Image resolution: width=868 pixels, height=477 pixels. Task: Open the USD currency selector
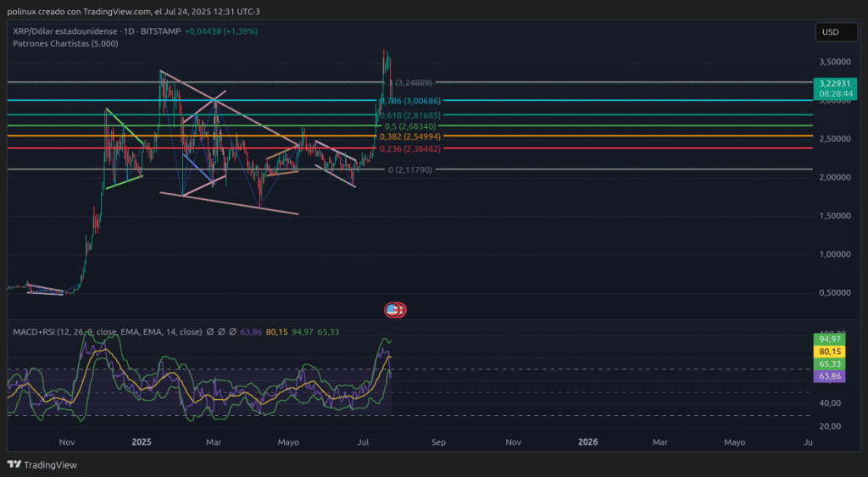click(830, 32)
